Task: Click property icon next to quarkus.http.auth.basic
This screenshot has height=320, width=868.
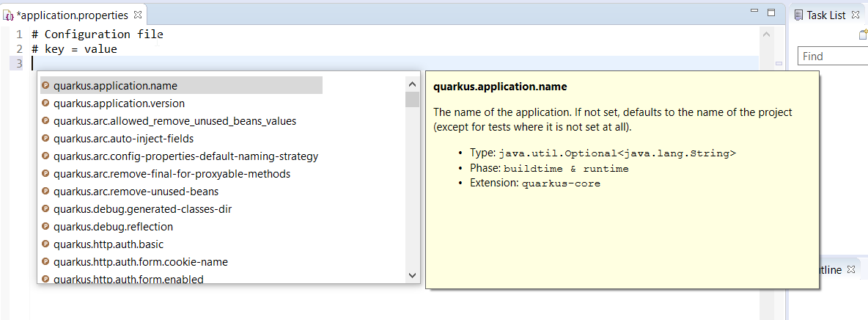Action: pos(45,244)
